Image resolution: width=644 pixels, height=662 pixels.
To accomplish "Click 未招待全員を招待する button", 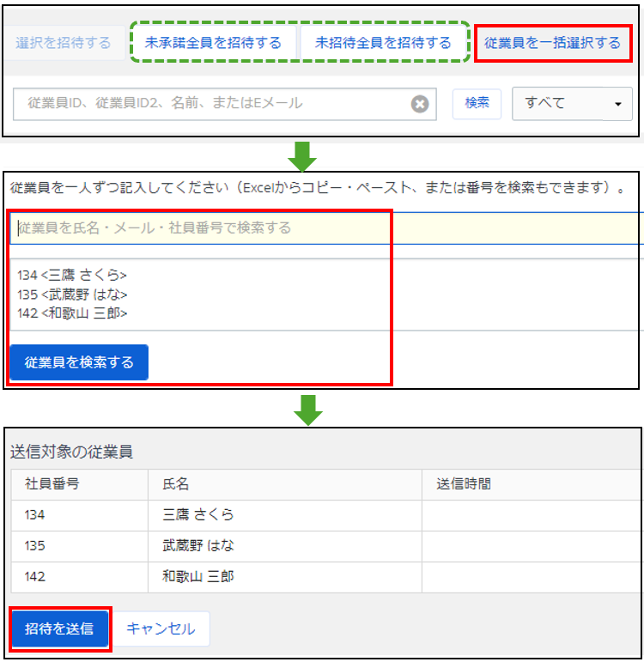I will point(383,42).
